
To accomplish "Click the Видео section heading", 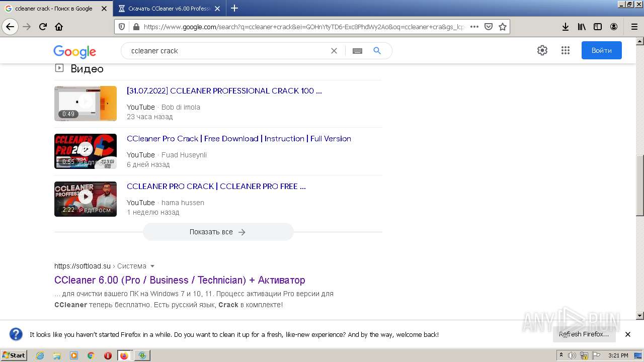I will tap(87, 69).
